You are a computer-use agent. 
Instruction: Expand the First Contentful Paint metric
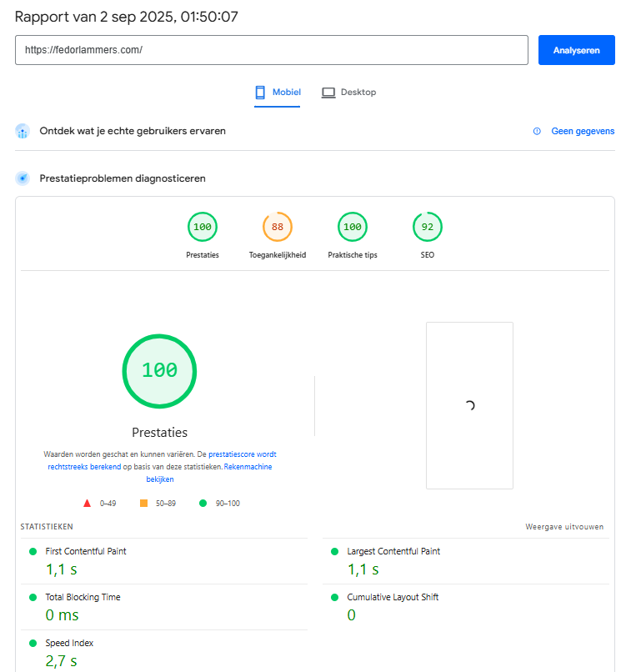[x=86, y=551]
